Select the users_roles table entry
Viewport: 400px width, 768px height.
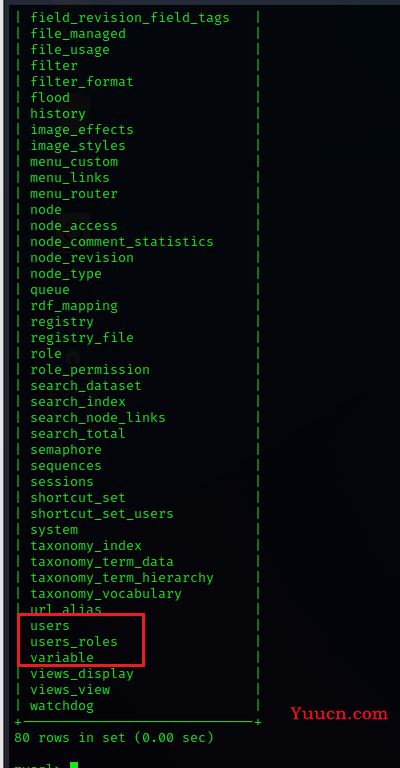pos(74,642)
